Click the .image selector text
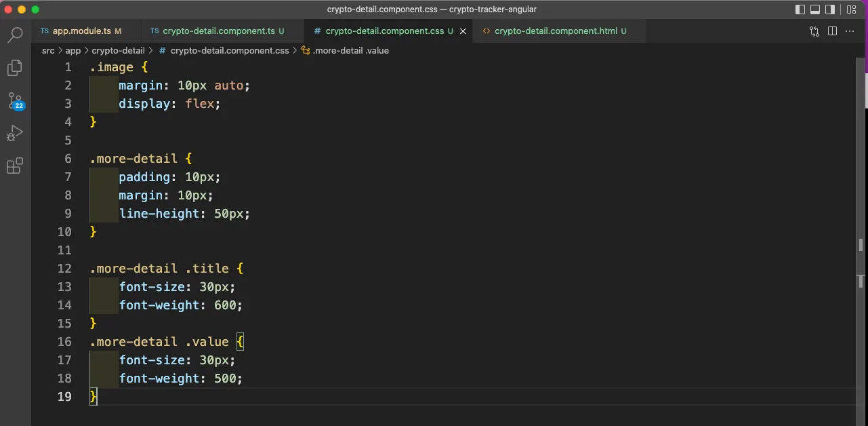Screen dimensions: 868x426 (x=112, y=67)
